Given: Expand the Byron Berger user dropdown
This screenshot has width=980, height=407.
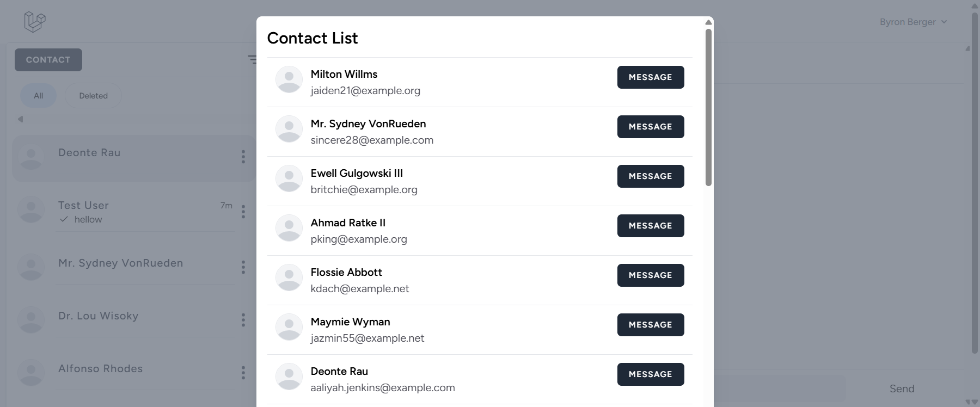Looking at the screenshot, I should click(913, 22).
